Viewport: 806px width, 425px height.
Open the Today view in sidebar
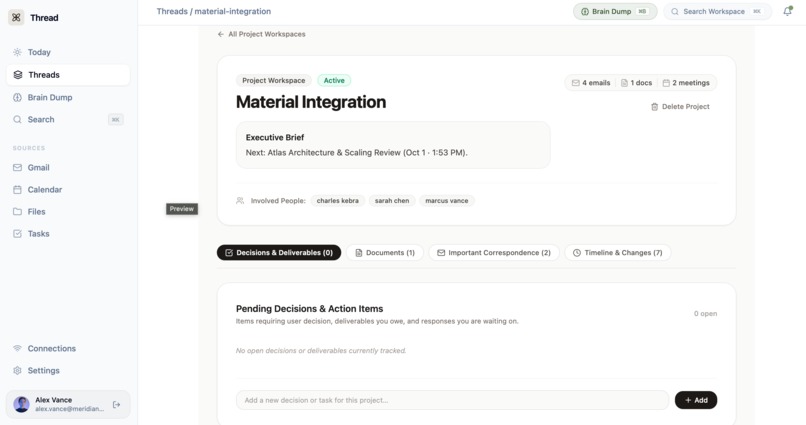point(68,52)
